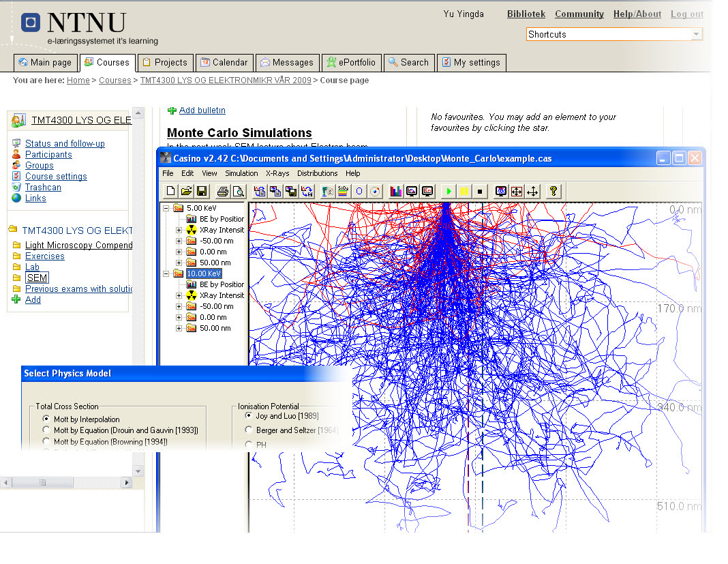The width and height of the screenshot is (728, 564).
Task: Click the target disc toolbar icon
Action: 375,192
